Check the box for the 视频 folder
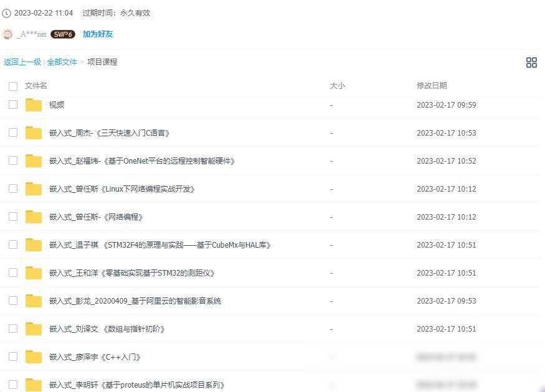This screenshot has width=545, height=392. coord(13,105)
